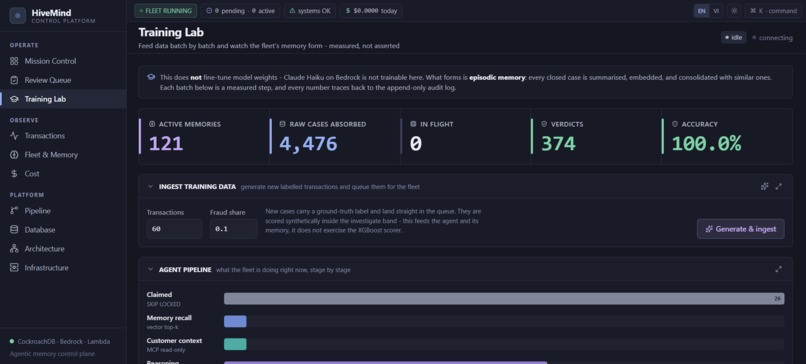Image resolution: width=806 pixels, height=364 pixels.
Task: Click the cost today pill
Action: [x=371, y=11]
